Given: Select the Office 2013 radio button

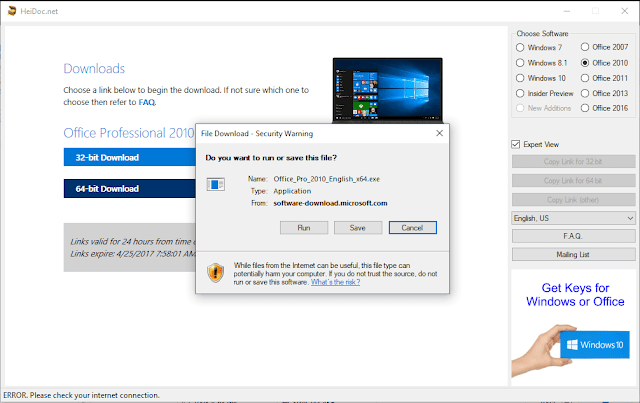Looking at the screenshot, I should 584,94.
